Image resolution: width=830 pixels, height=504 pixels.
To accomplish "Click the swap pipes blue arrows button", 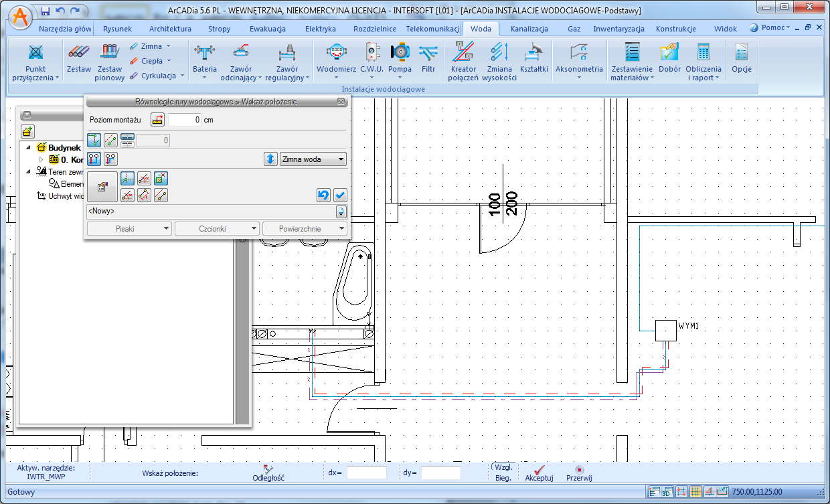I will pos(270,159).
